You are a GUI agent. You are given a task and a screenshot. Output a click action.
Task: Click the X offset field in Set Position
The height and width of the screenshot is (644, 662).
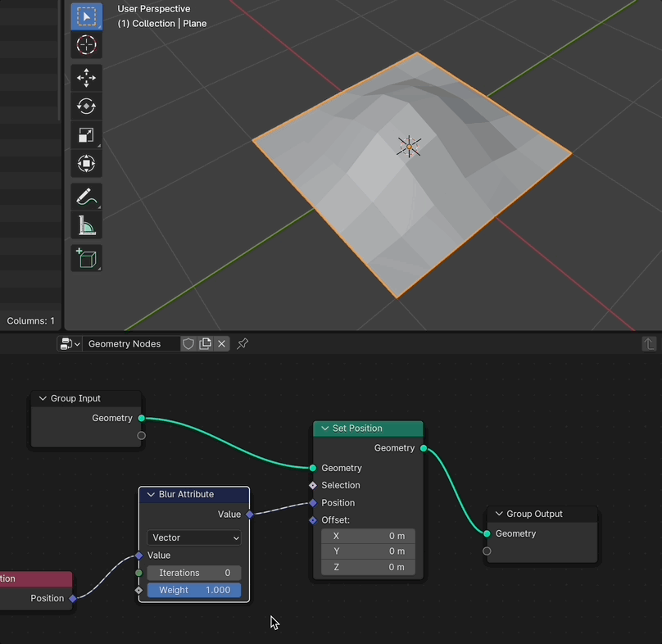(x=368, y=535)
